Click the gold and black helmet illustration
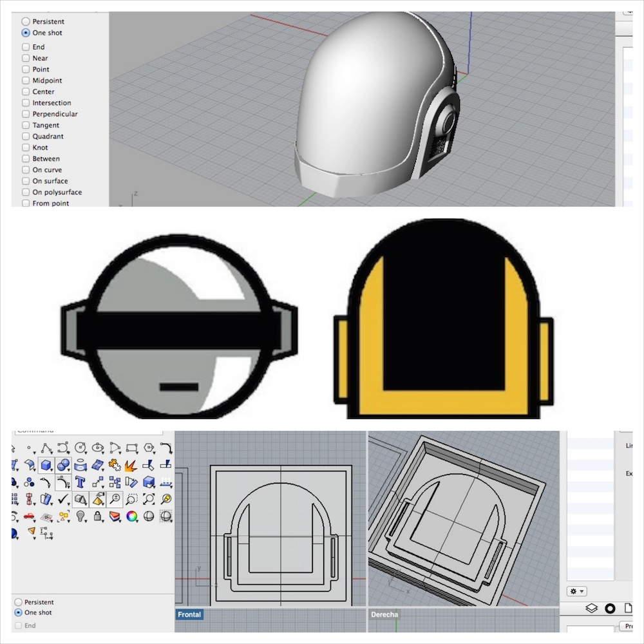Screen dimensions: 644x644 (444, 319)
